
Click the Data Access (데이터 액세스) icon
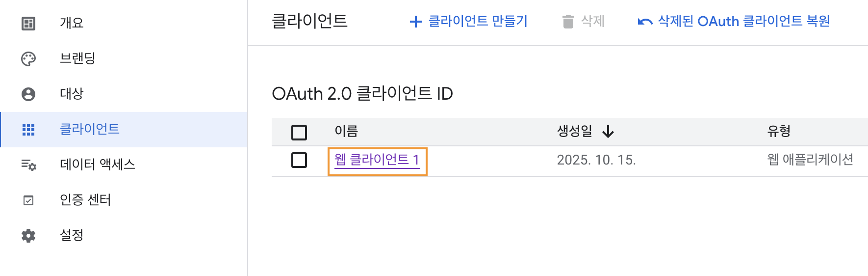28,165
